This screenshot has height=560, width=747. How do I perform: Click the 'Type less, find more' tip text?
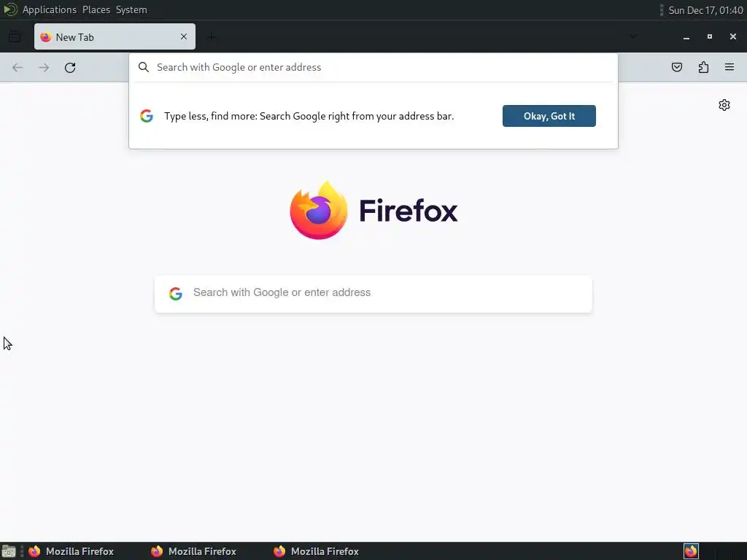309,116
